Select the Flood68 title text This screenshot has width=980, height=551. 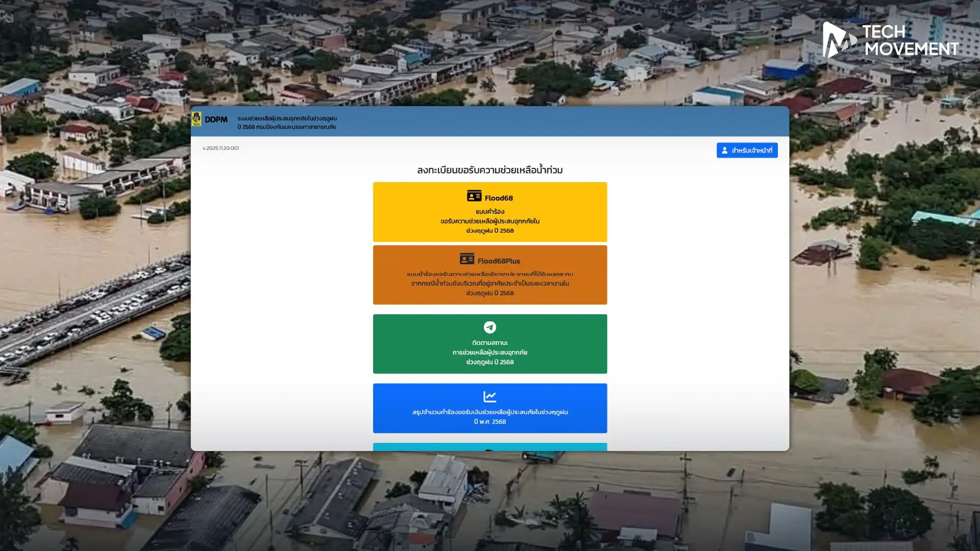pos(499,198)
